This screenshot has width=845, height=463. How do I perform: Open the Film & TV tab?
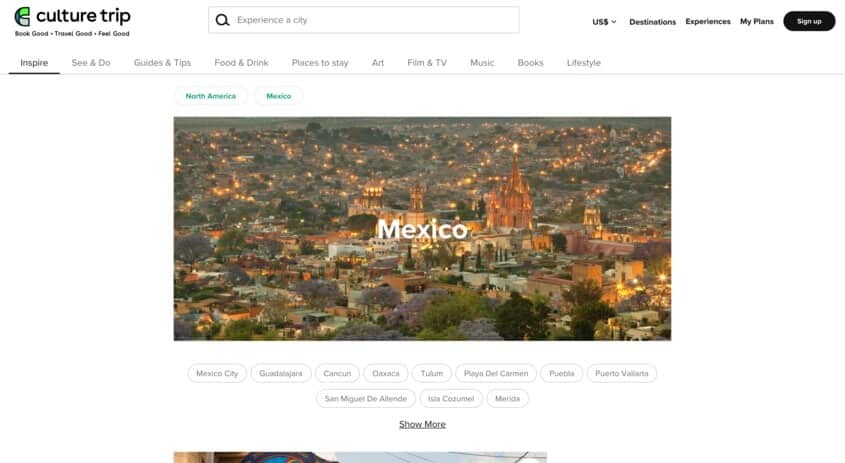(427, 63)
